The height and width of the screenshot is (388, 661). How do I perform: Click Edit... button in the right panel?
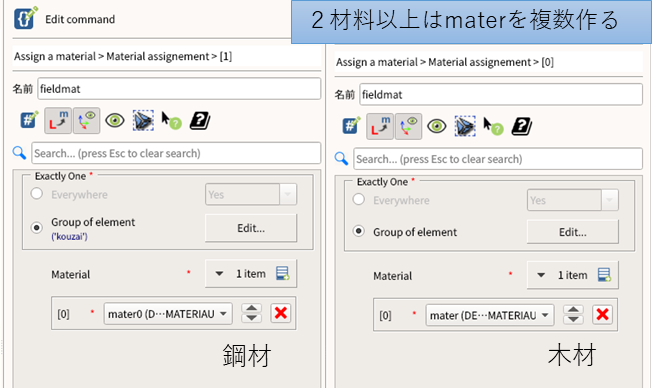click(572, 232)
